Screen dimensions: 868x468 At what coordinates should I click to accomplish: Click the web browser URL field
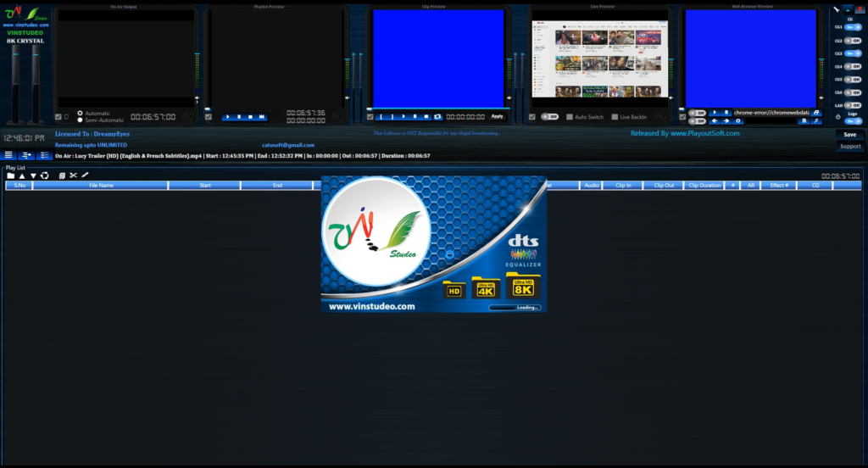(x=771, y=112)
